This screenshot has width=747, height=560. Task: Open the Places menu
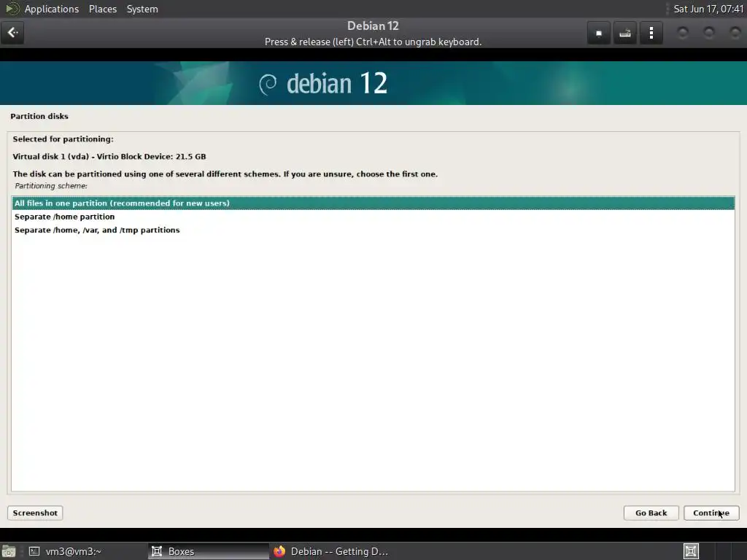click(x=102, y=9)
